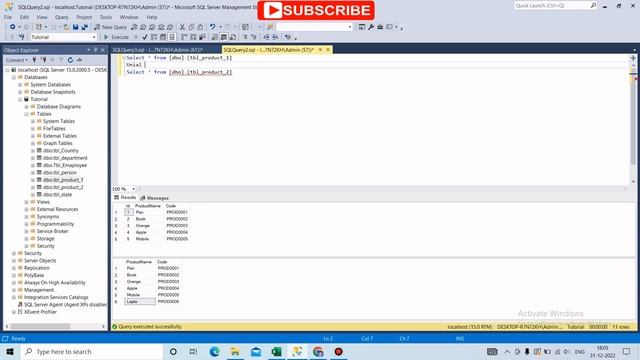Click the Quick Launch search field
Viewport: 640px width, 360px height.
point(556,5)
